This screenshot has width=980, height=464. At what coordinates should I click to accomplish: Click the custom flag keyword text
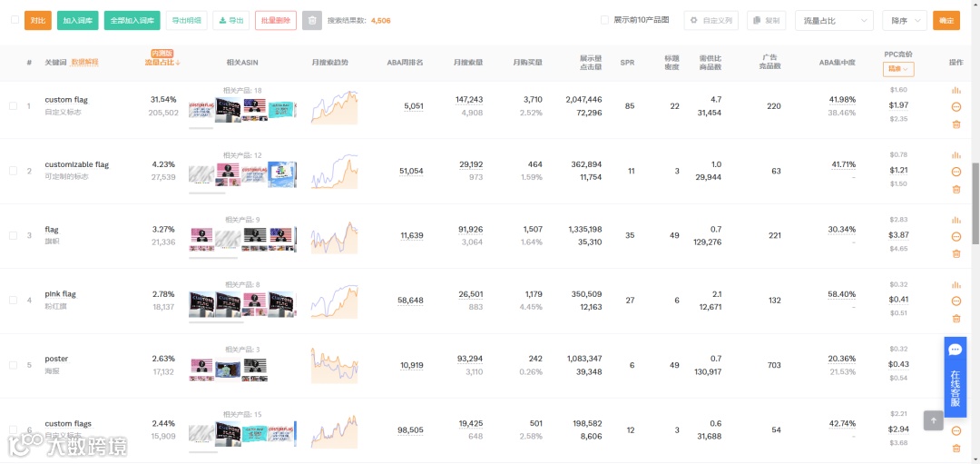tap(66, 100)
